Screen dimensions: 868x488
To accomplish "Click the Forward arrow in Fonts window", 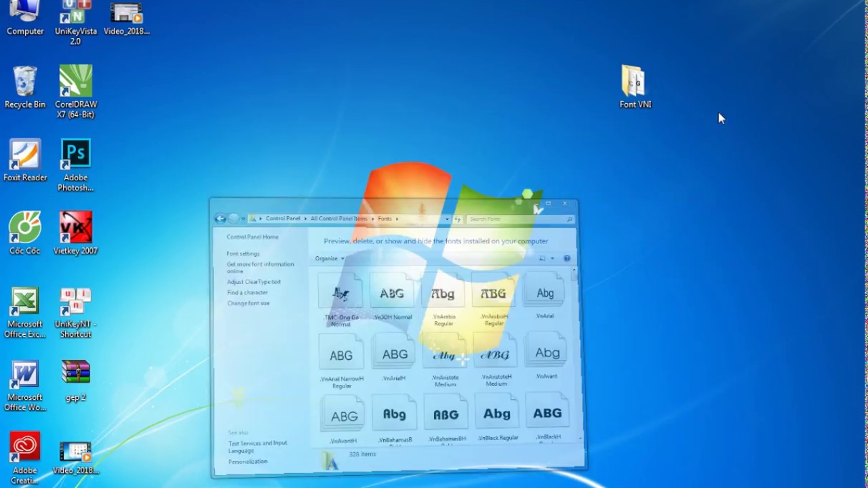I will coord(233,218).
